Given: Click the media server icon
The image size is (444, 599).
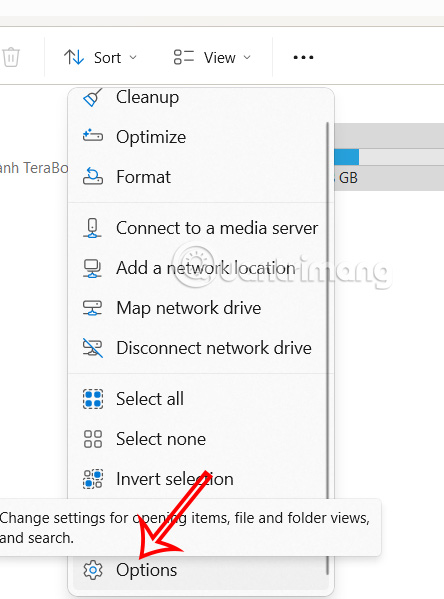Looking at the screenshot, I should coord(92,228).
